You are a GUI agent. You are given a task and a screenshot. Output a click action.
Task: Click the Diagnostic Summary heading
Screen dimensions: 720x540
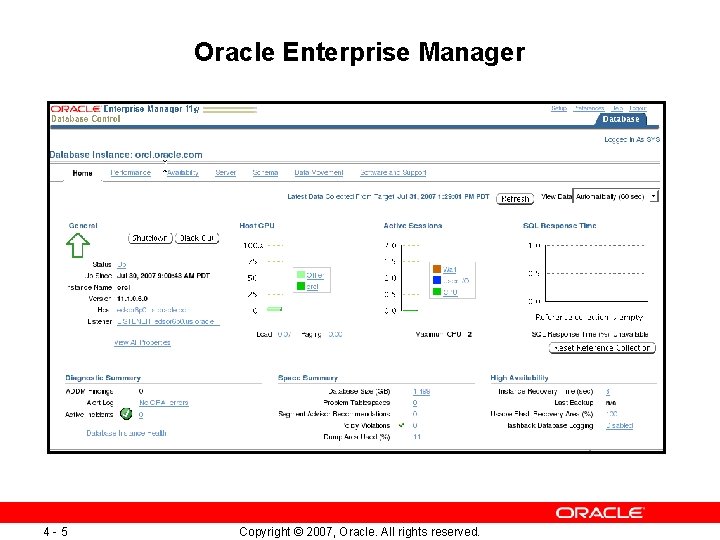[103, 378]
